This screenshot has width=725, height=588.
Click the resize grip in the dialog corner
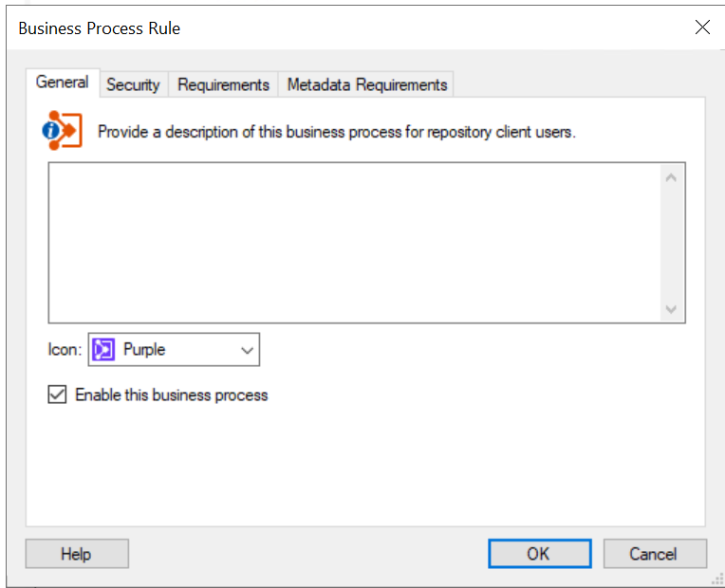[717, 579]
